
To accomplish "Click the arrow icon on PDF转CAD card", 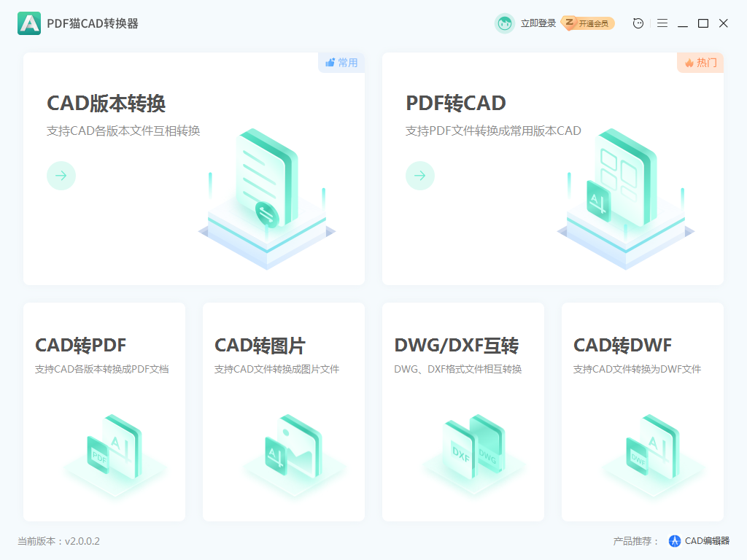I will (x=420, y=176).
